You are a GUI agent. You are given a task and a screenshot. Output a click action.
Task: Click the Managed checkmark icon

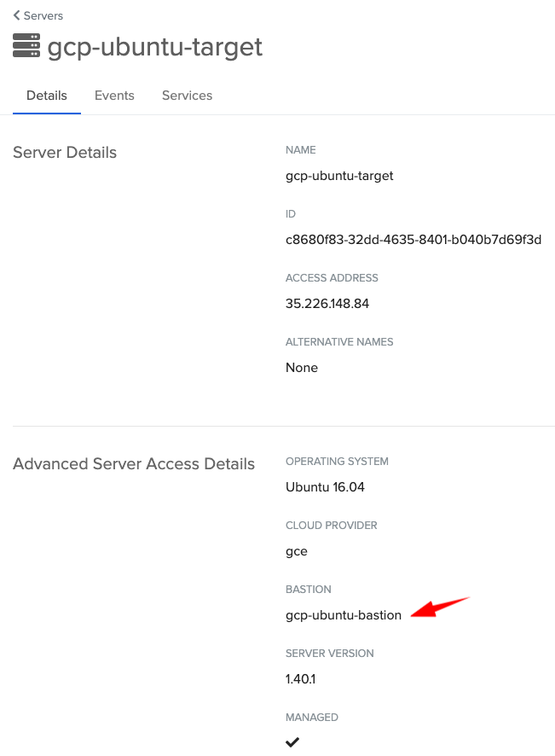point(292,741)
